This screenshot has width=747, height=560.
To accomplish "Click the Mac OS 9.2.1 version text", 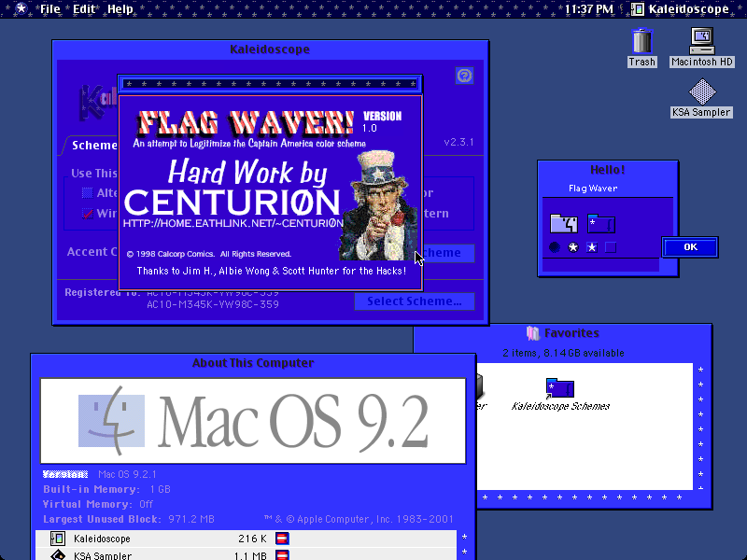I will pyautogui.click(x=127, y=474).
